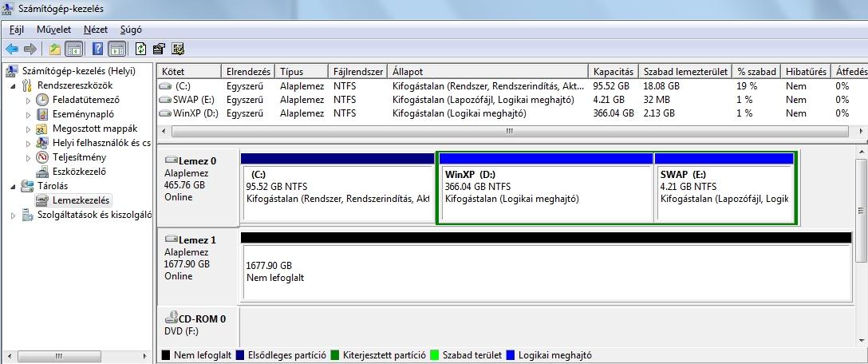Sort by the Elrendezés column header

click(x=248, y=72)
